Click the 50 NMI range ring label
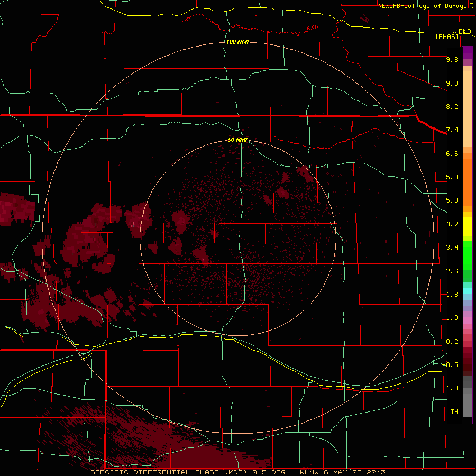Image resolution: width=476 pixels, height=476 pixels. tap(237, 140)
